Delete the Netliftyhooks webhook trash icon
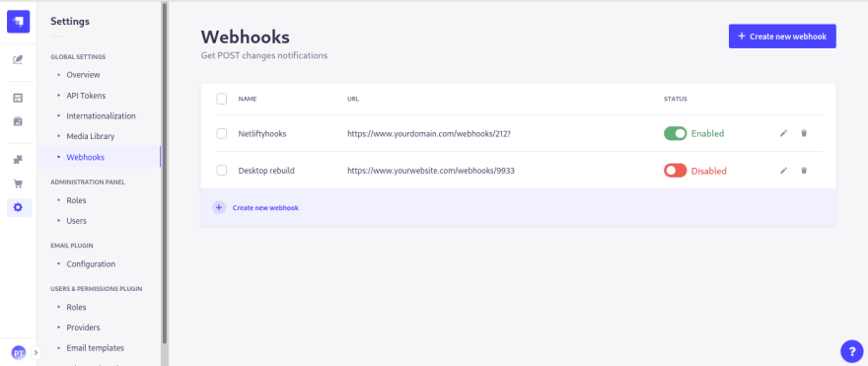The height and width of the screenshot is (366, 868). 804,133
